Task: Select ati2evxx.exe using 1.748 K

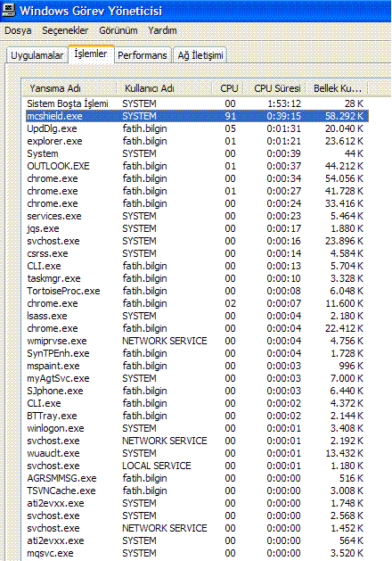Action: pos(197,503)
